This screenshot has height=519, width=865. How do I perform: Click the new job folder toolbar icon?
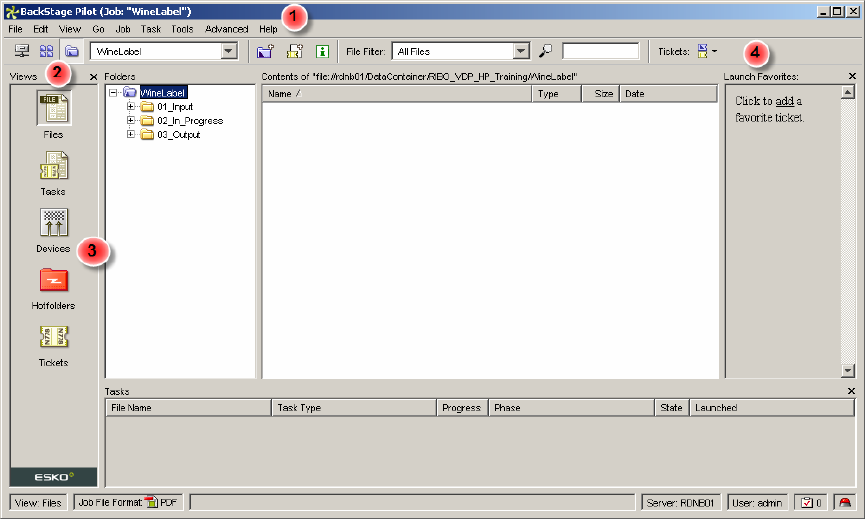click(265, 51)
